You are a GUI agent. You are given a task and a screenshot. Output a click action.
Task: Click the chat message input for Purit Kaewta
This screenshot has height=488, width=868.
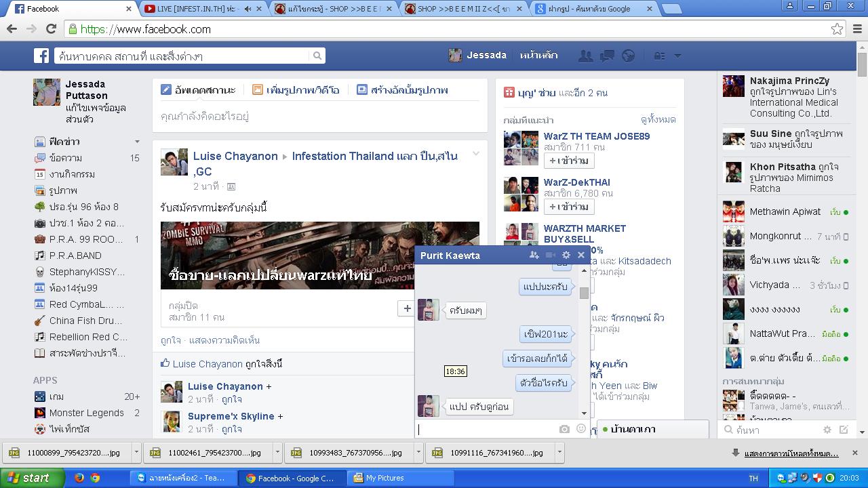click(487, 428)
